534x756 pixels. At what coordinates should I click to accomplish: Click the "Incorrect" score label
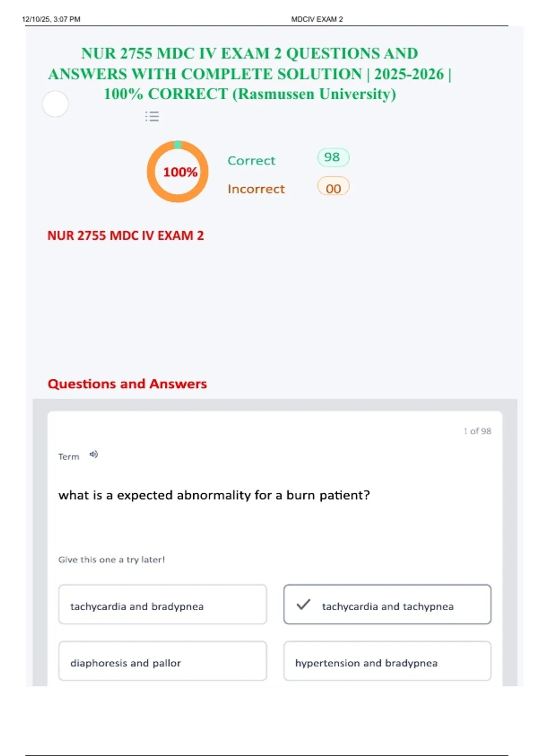pyautogui.click(x=256, y=189)
